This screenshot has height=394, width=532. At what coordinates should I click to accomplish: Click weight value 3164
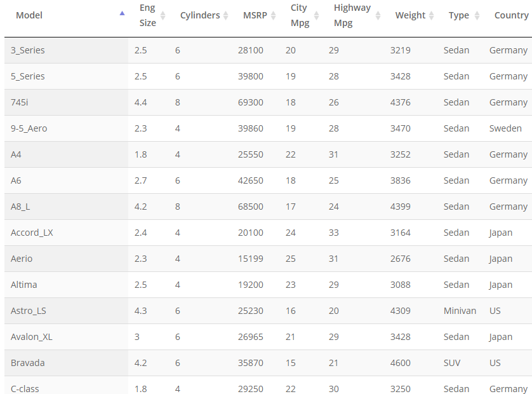click(x=401, y=233)
